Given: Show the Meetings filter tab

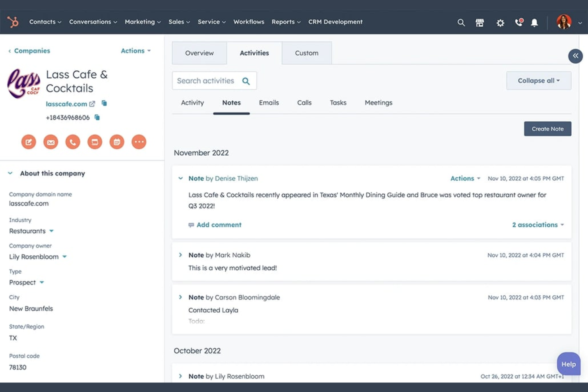Looking at the screenshot, I should (379, 103).
